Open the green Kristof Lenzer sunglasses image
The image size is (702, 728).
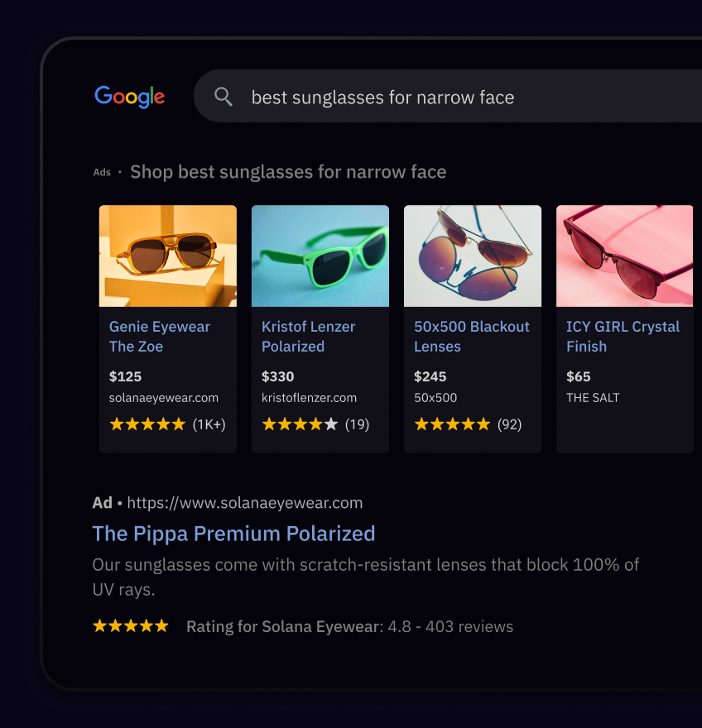coord(320,256)
